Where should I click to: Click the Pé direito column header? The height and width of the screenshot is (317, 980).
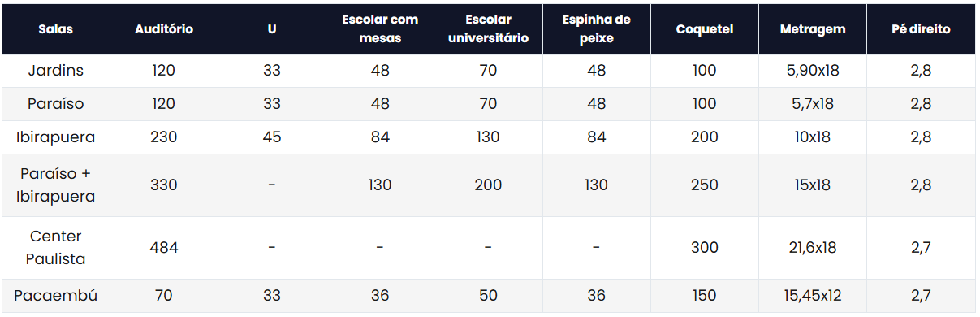tap(921, 29)
